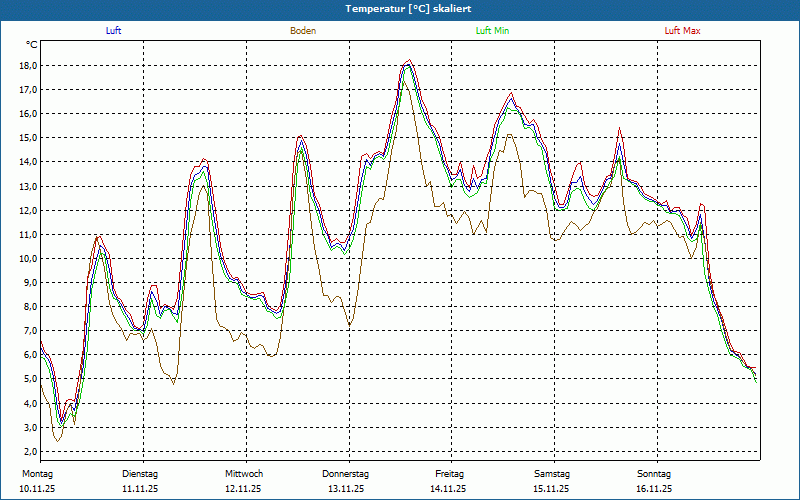The width and height of the screenshot is (800, 500).
Task: Select the Mittwoch day label
Action: click(x=244, y=474)
